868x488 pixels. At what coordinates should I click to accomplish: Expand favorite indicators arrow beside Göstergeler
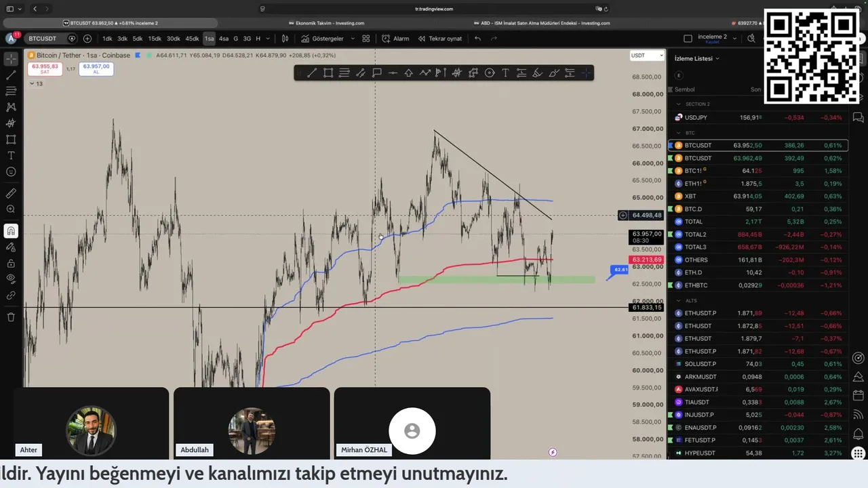click(x=353, y=39)
